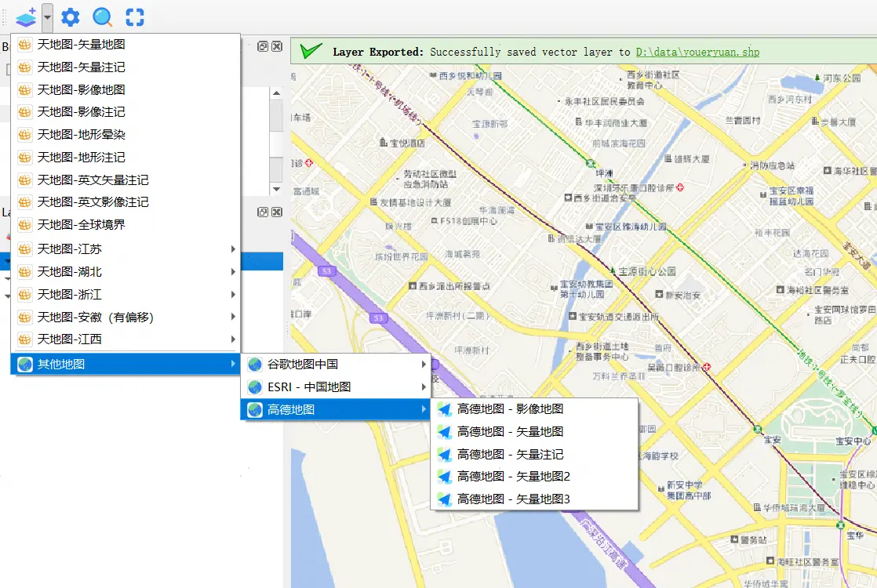This screenshot has height=588, width=877.
Task: Click the 天地图-江苏 orange globe icon
Action: 24,249
